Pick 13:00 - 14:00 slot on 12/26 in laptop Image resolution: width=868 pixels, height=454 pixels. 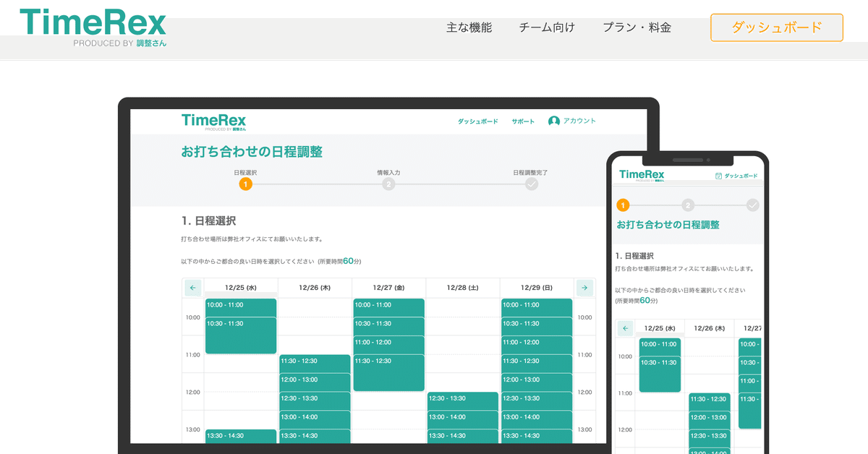tap(315, 420)
